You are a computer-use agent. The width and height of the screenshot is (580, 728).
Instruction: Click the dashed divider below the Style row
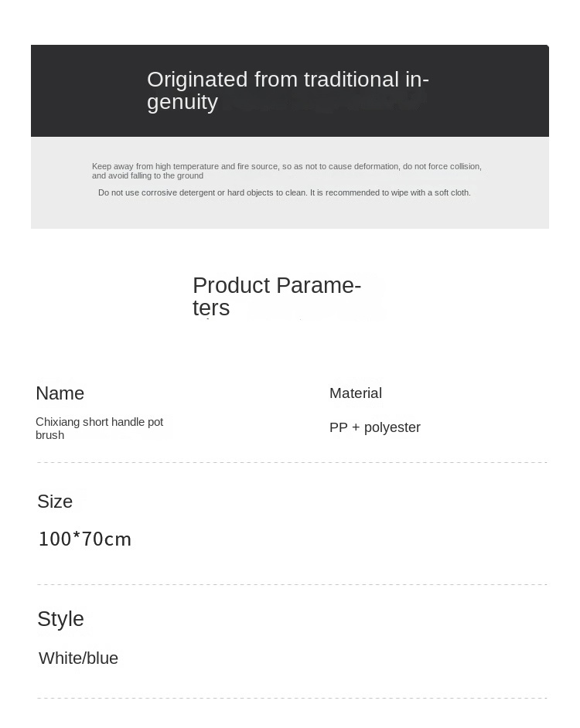tap(292, 698)
